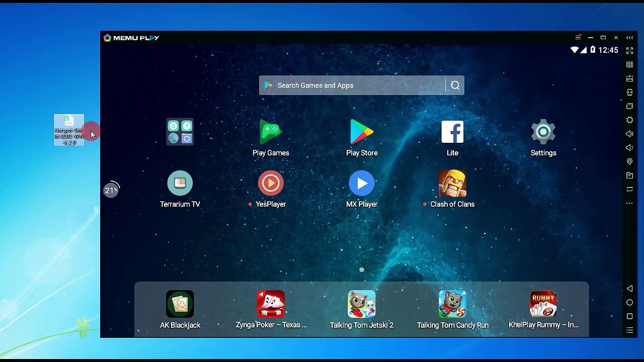Collapse the sidebar with triple chevron
The width and height of the screenshot is (644, 362).
tap(629, 38)
